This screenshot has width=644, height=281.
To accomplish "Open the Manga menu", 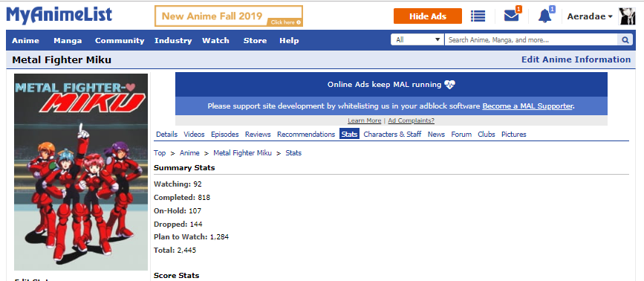I will click(x=68, y=40).
